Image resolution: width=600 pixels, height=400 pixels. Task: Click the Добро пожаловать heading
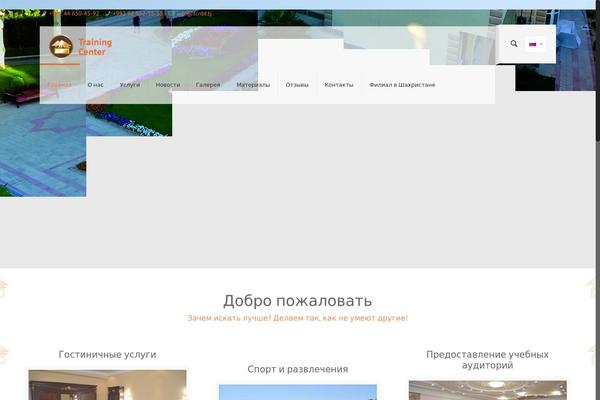point(298,301)
